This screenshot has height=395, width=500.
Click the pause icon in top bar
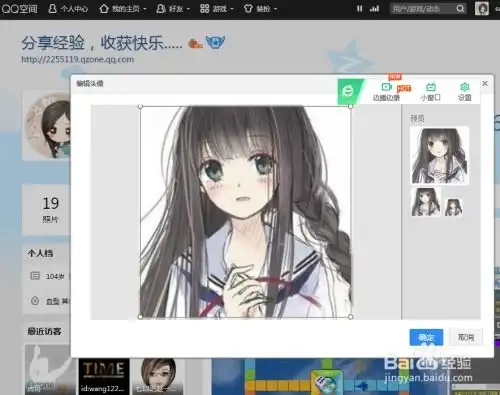pyautogui.click(x=359, y=9)
